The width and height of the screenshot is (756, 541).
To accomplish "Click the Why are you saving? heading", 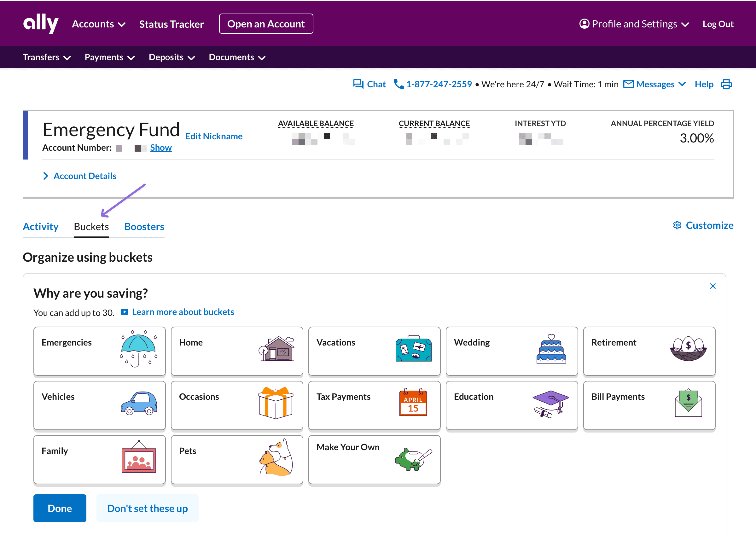I will point(90,294).
